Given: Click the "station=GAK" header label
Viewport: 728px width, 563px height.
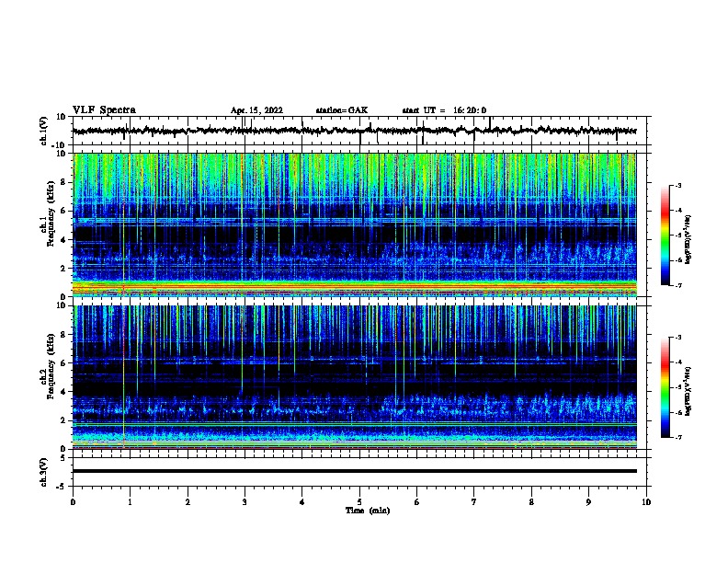Looking at the screenshot, I should [342, 110].
